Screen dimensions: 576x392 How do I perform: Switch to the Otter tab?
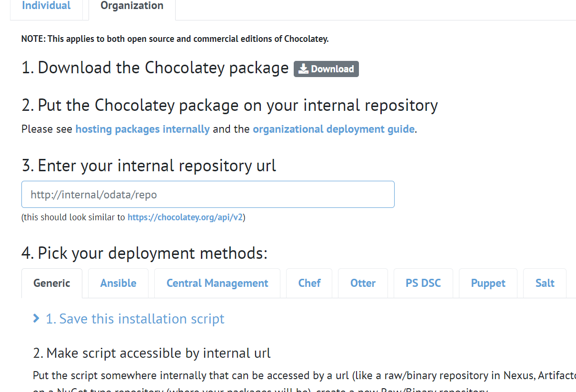[363, 283]
